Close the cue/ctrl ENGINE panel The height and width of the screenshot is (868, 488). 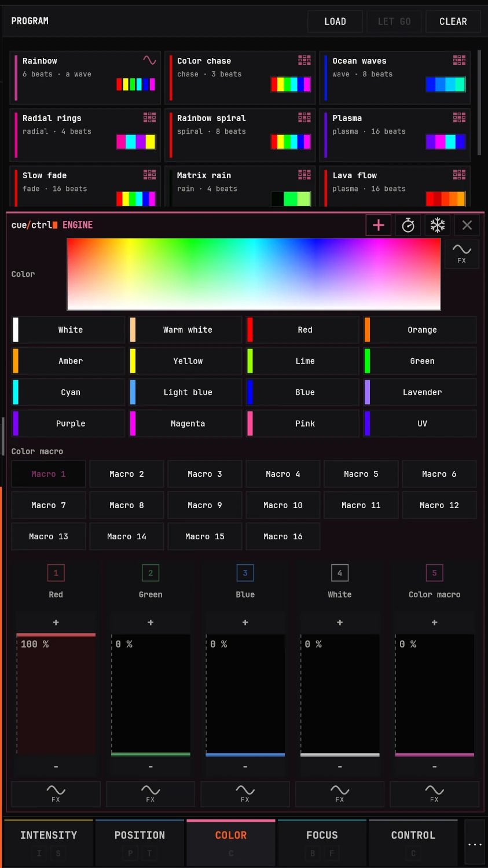tap(467, 225)
